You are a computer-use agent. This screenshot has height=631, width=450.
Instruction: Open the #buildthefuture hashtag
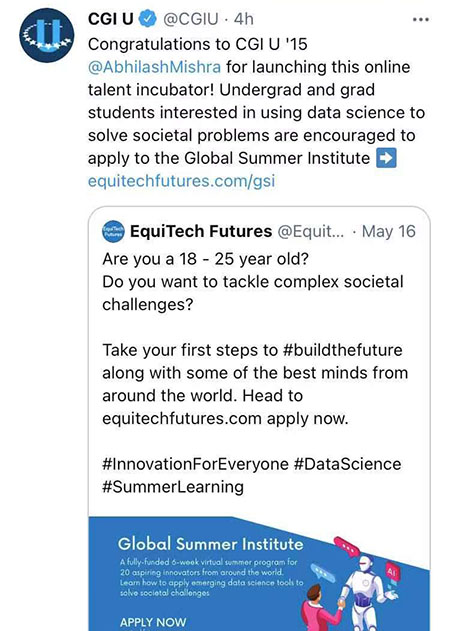click(343, 350)
